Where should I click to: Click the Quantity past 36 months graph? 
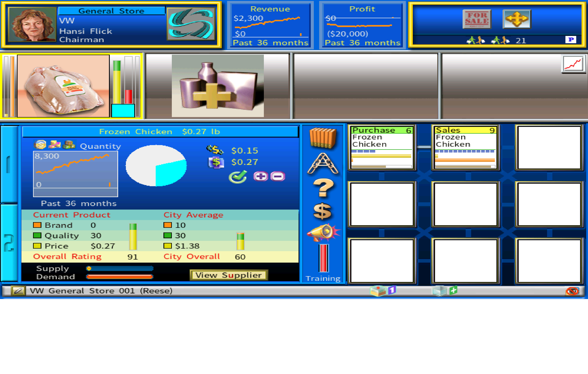[75, 174]
